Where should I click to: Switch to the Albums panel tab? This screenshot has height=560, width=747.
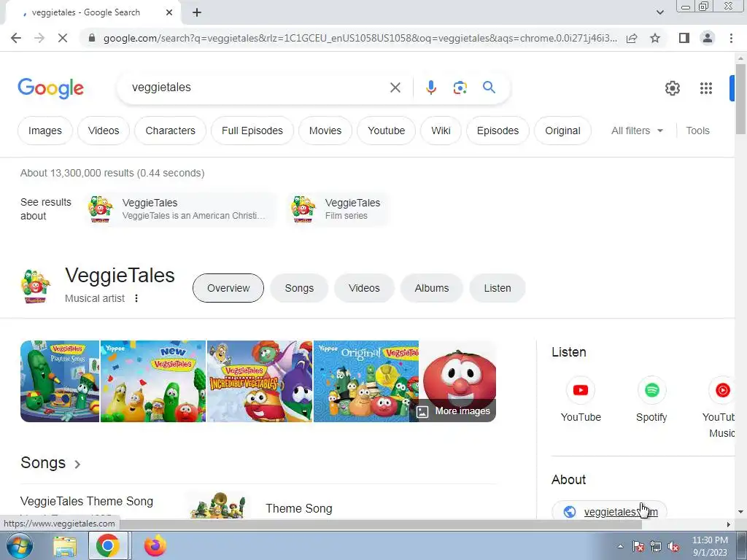432,288
